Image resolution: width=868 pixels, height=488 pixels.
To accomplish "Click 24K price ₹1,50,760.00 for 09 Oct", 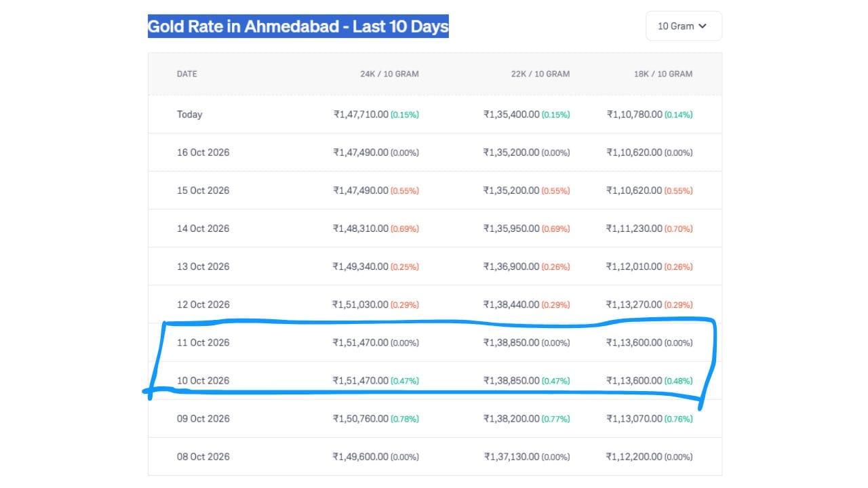I will (361, 418).
